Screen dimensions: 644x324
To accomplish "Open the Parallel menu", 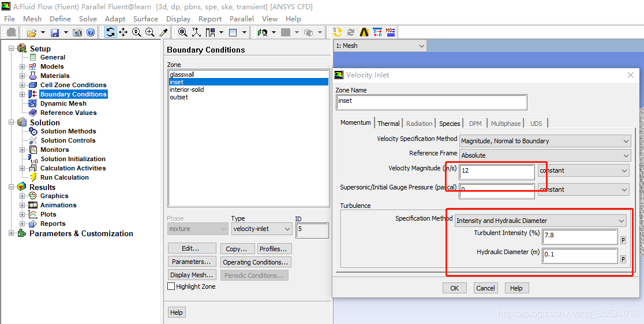I will [241, 19].
